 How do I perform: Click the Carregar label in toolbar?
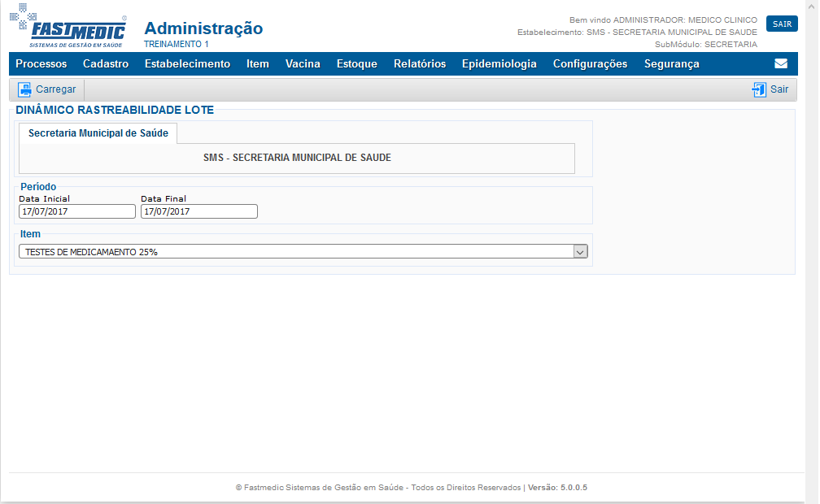click(55, 89)
